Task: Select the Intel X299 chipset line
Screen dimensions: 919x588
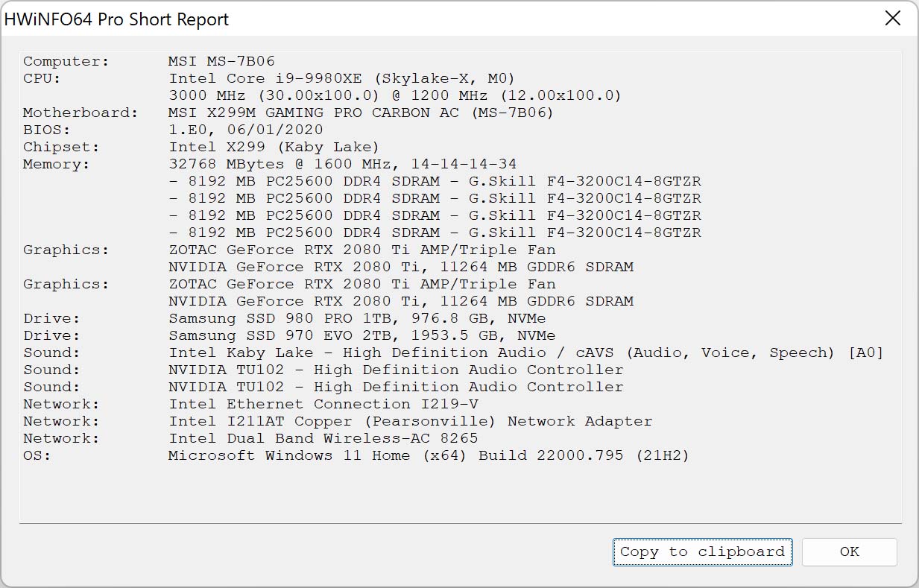Action: 274,148
